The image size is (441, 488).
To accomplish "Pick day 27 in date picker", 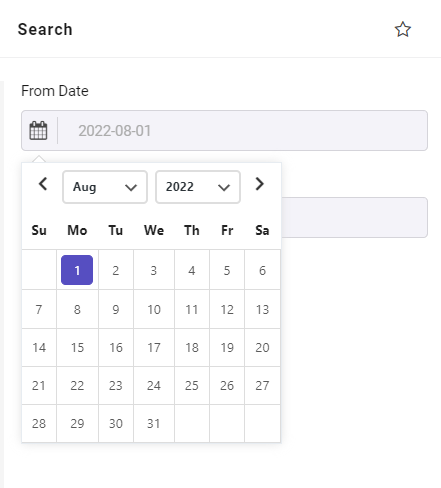I will (262, 386).
